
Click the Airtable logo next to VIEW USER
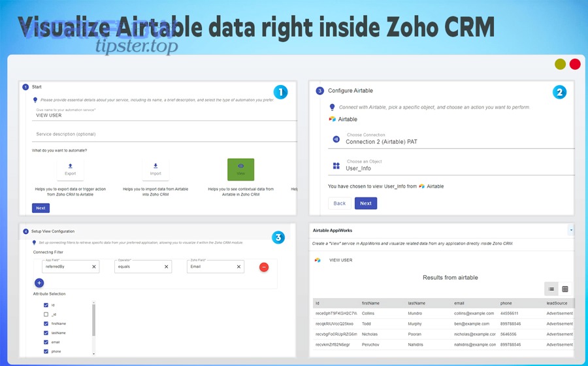[318, 260]
